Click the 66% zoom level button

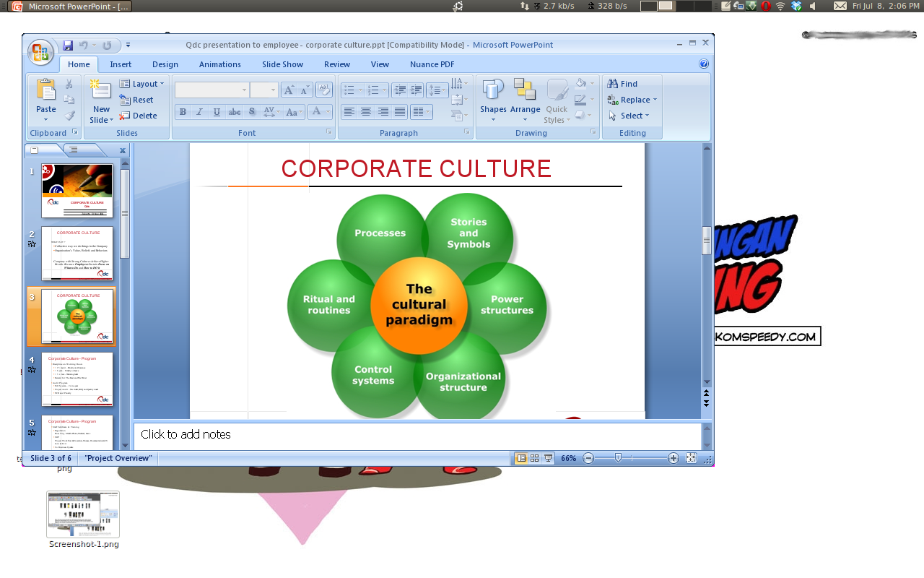pos(569,458)
